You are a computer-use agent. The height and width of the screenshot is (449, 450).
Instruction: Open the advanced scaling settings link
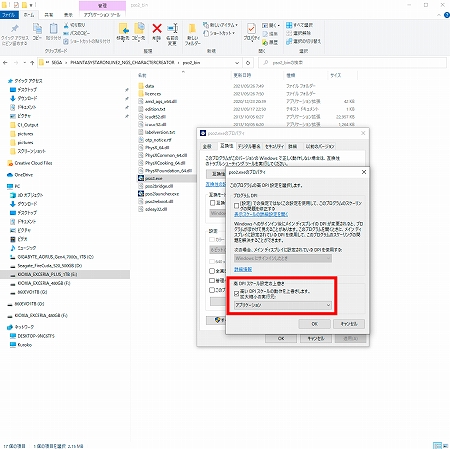pos(261,214)
